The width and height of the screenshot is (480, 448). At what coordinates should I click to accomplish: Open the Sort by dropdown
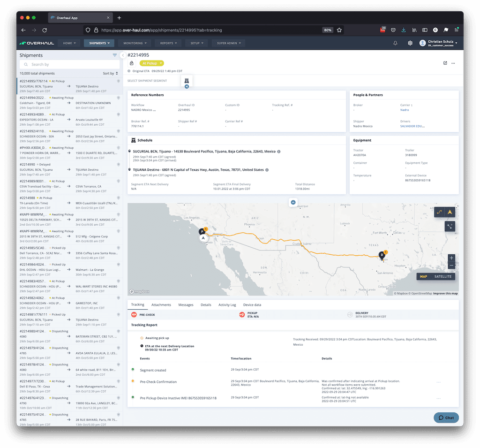[110, 74]
